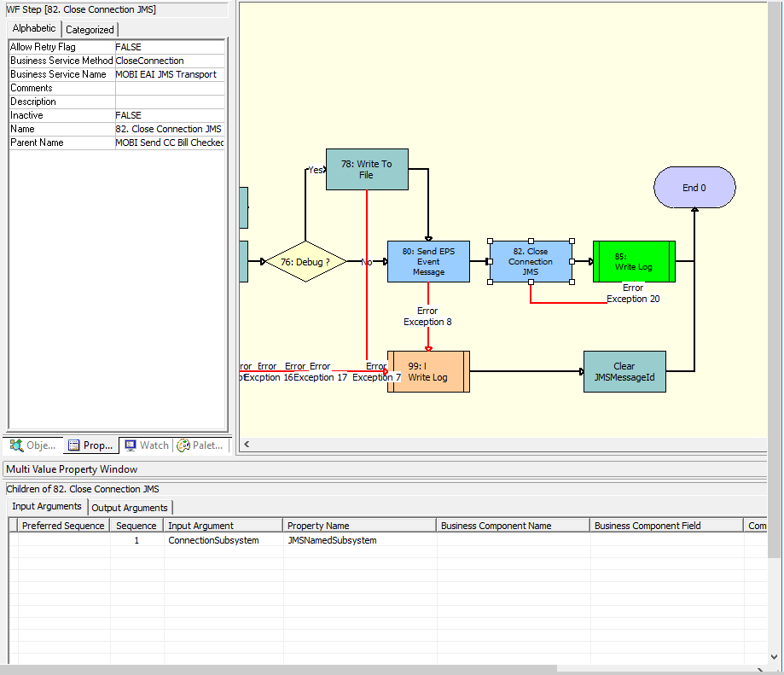Click the JMSNamedSubsystem property name cell
Image resolution: width=784 pixels, height=675 pixels.
click(x=359, y=540)
